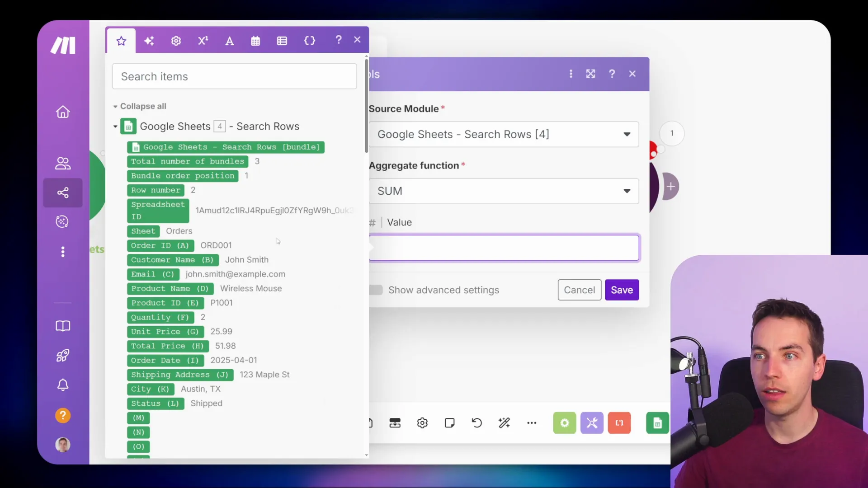The width and height of the screenshot is (868, 488).
Task: Insert the Unit Price (G) pill
Action: (x=165, y=332)
